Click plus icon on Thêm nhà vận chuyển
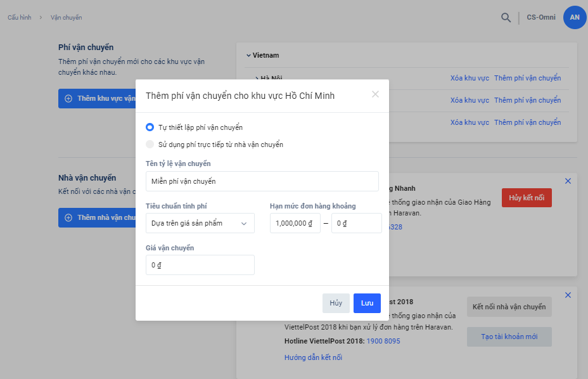Image resolution: width=588 pixels, height=379 pixels. coord(68,217)
